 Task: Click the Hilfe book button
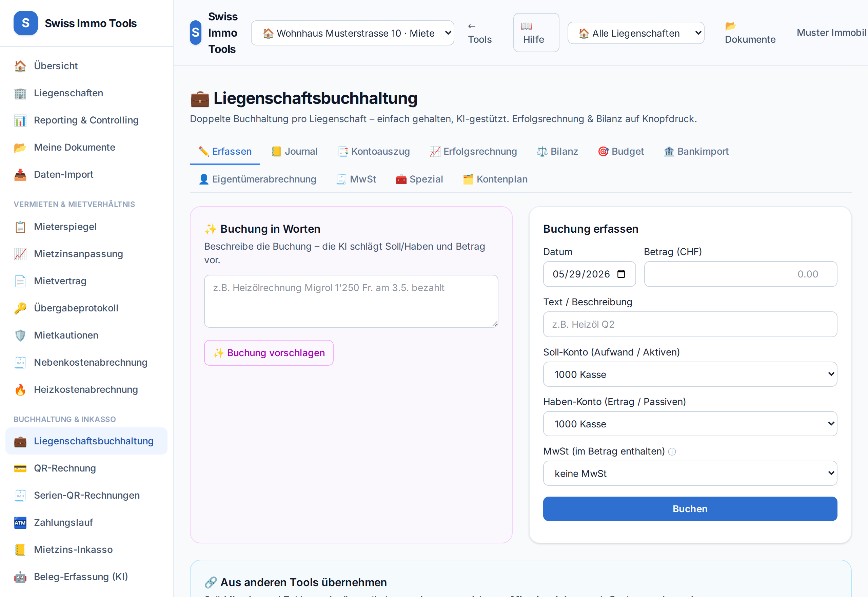click(536, 33)
